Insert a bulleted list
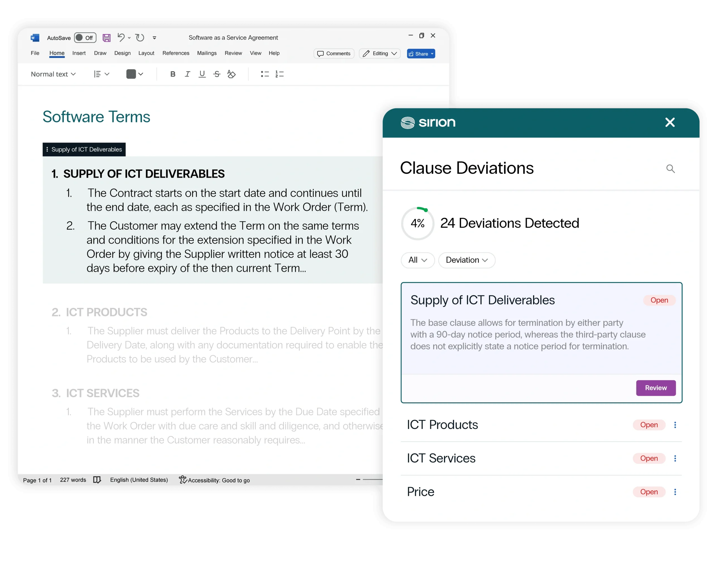Screen dimensions: 717x588 click(x=265, y=74)
